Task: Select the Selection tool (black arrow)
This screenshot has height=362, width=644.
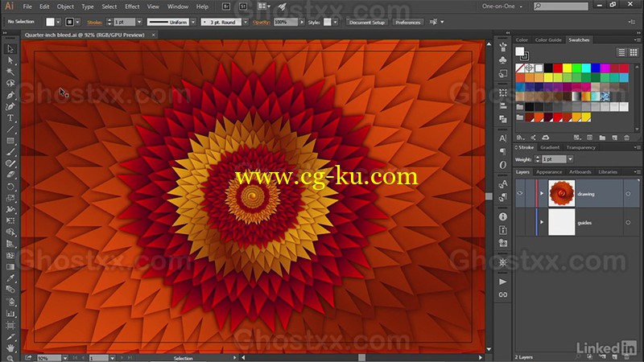Action: point(10,49)
